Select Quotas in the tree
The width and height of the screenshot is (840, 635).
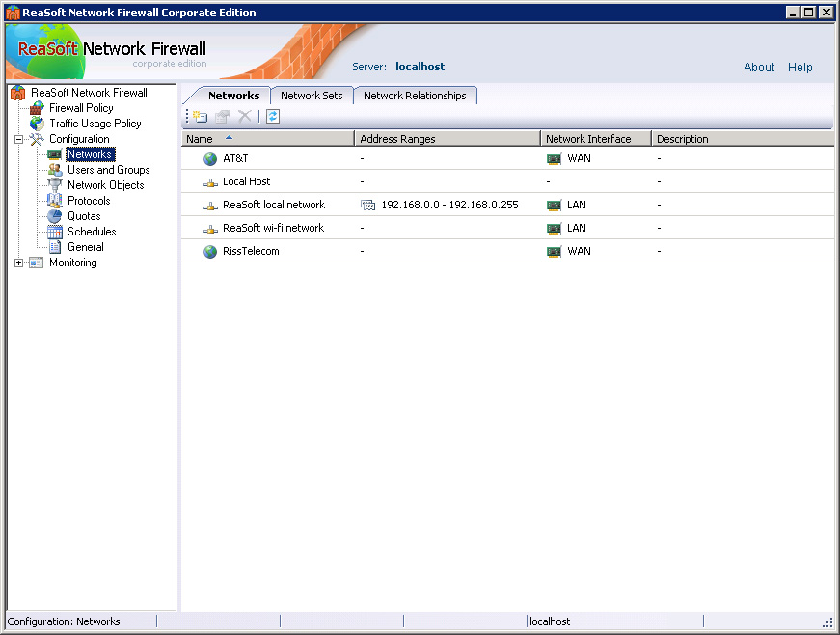pos(84,216)
